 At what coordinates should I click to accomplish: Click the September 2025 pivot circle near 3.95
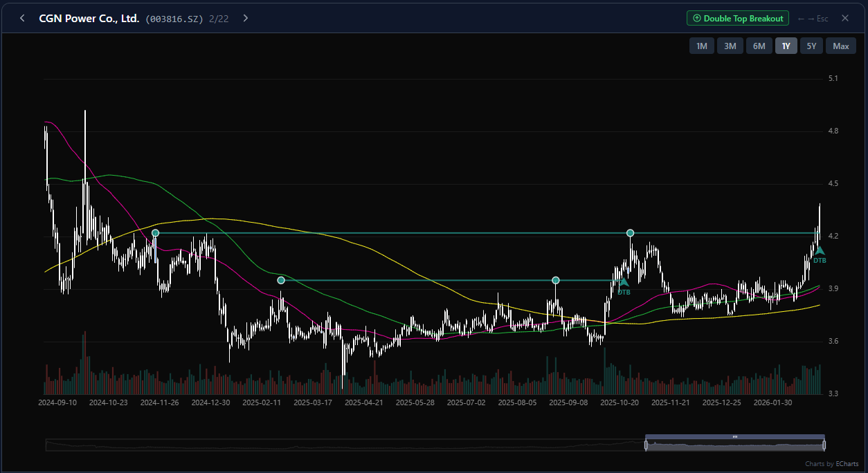pyautogui.click(x=555, y=280)
